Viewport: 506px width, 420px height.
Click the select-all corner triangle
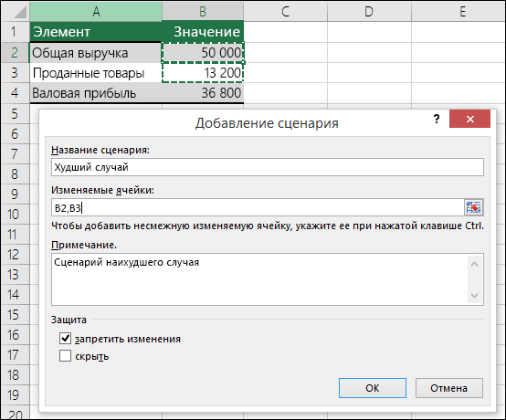(16, 12)
